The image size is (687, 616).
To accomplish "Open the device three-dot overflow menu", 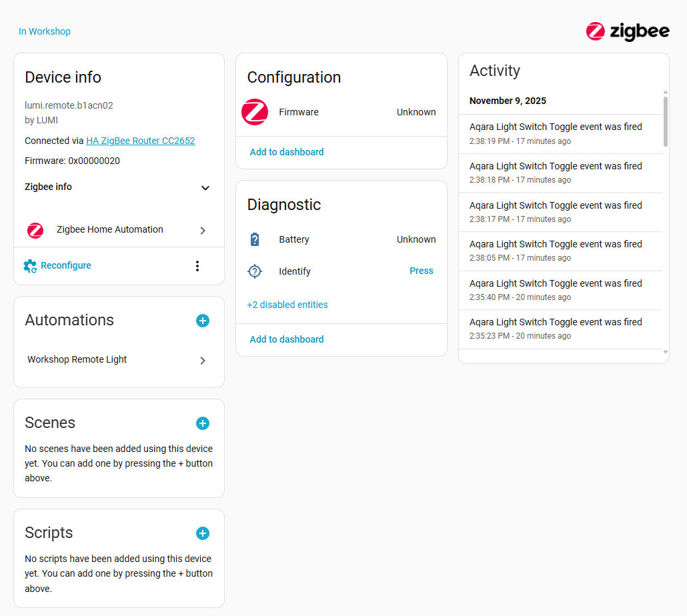I will (x=197, y=266).
